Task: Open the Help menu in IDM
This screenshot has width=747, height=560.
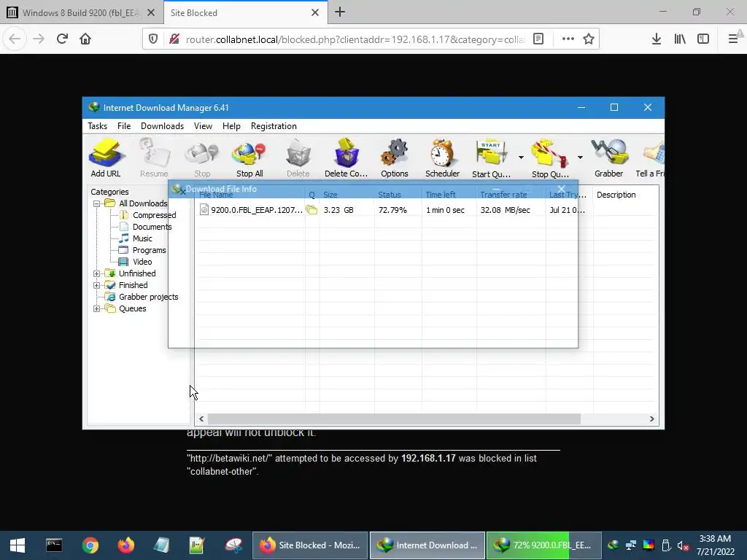Action: tap(231, 126)
